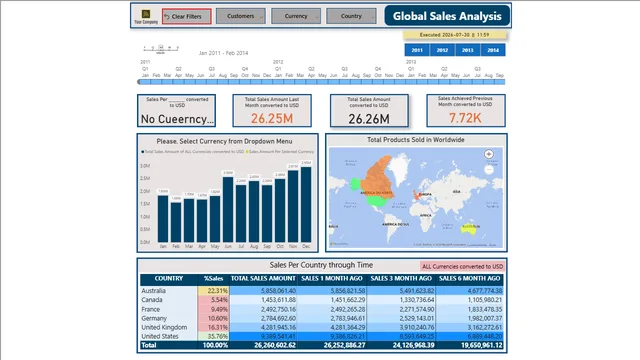This screenshot has width=640, height=360.
Task: Select the United States table row
Action: (322, 336)
